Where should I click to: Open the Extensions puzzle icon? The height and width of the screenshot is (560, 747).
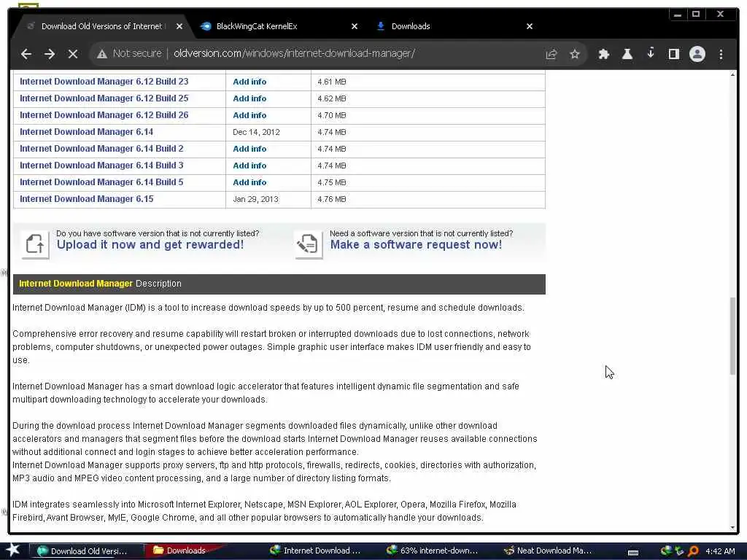[603, 54]
